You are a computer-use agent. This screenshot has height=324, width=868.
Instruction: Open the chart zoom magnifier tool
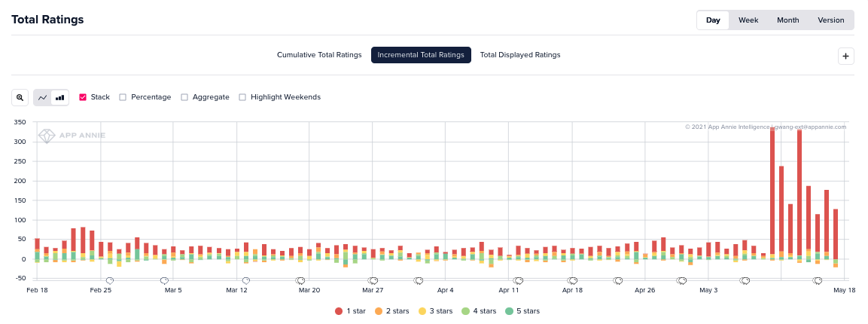20,97
